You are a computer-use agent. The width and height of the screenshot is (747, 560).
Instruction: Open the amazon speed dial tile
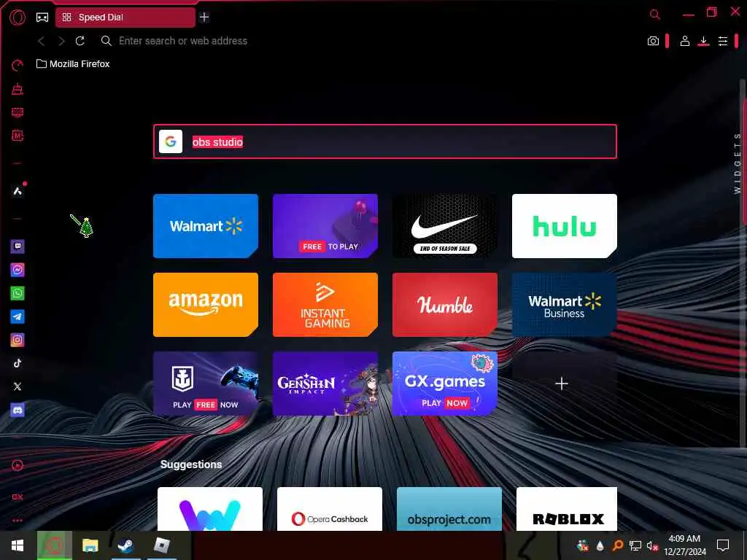[206, 305]
